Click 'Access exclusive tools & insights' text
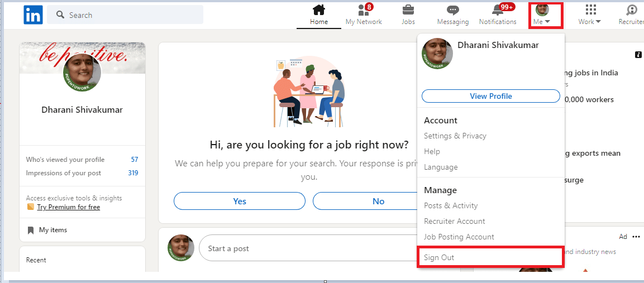 (x=74, y=198)
